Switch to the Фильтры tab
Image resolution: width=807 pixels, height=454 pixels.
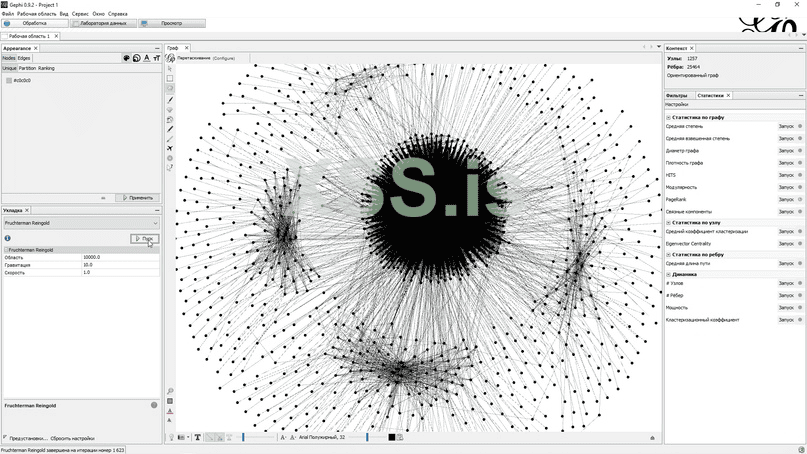point(676,95)
